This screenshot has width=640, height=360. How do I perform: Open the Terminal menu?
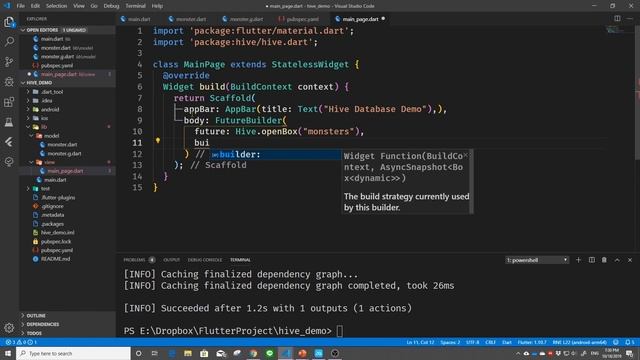pos(135,6)
